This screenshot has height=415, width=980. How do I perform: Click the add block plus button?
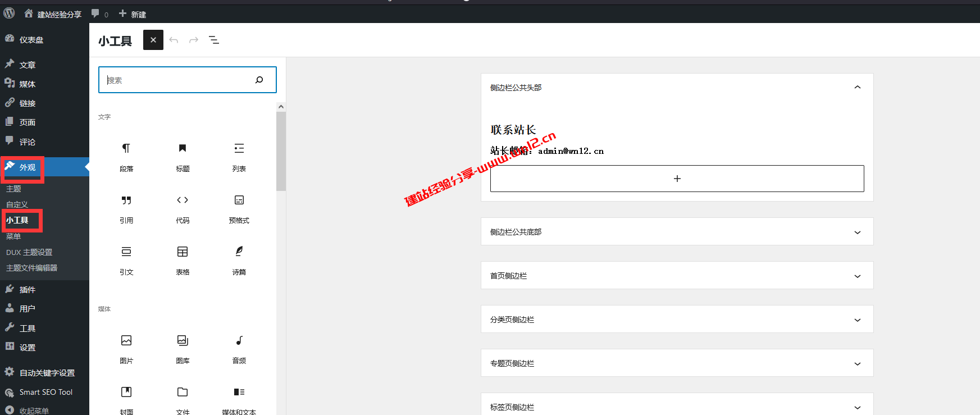677,179
